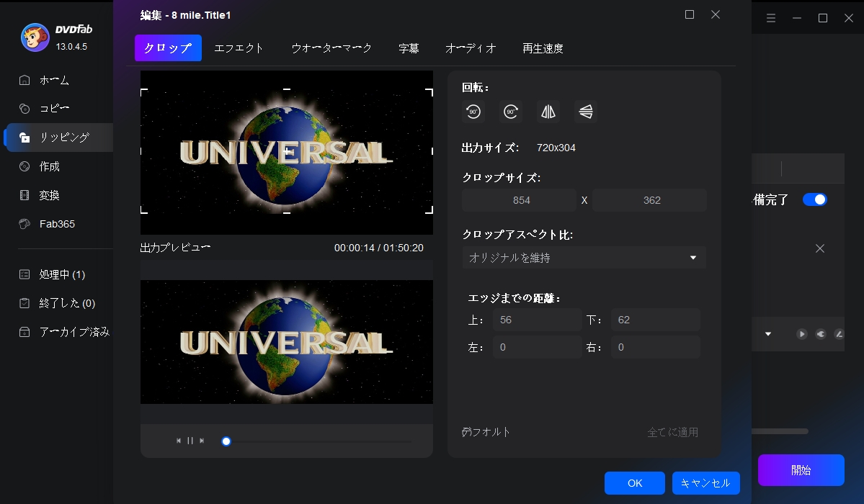This screenshot has height=504, width=864.
Task: Click the crop width field showing 854
Action: (x=519, y=200)
